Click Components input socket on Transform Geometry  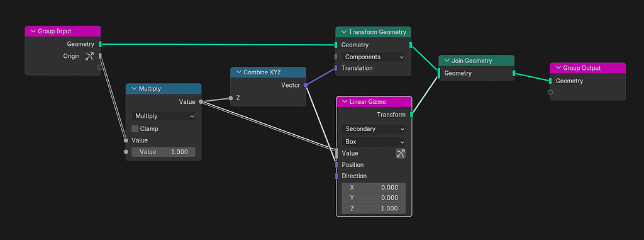pyautogui.click(x=336, y=57)
